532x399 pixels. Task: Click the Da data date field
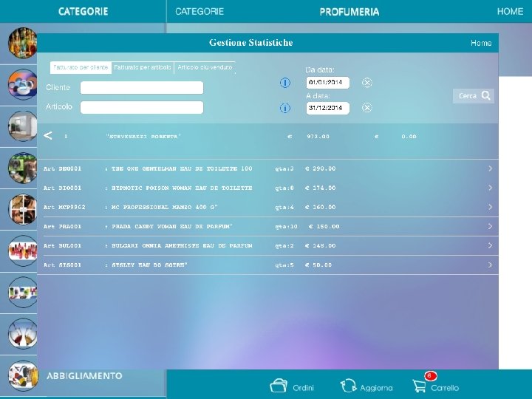[328, 83]
